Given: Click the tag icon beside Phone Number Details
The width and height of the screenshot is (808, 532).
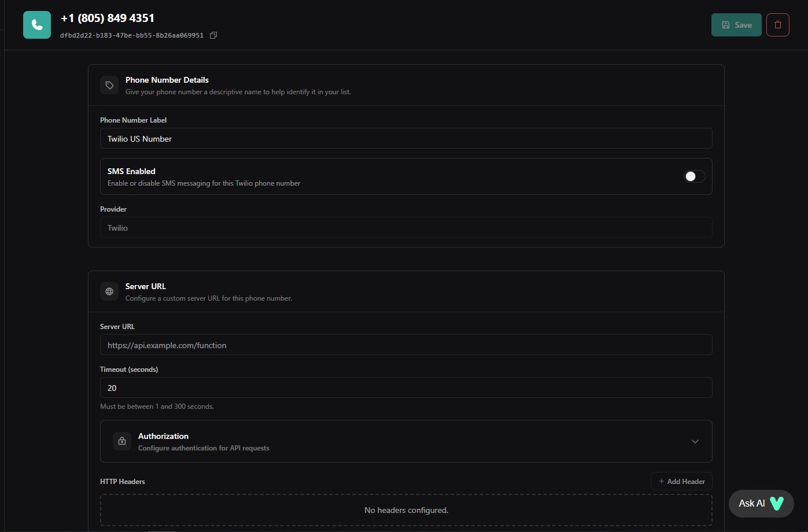Looking at the screenshot, I should (x=109, y=86).
